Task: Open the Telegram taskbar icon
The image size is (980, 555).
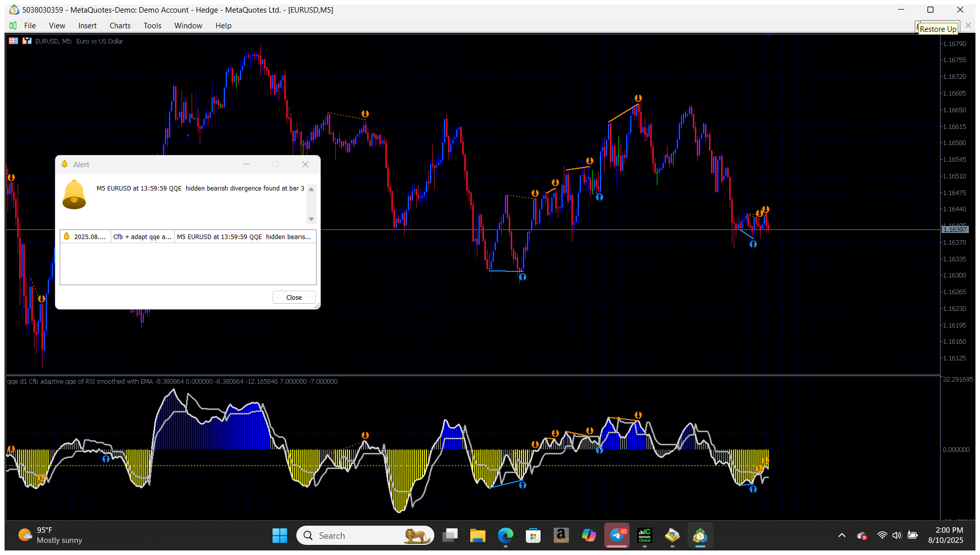Action: pyautogui.click(x=617, y=536)
